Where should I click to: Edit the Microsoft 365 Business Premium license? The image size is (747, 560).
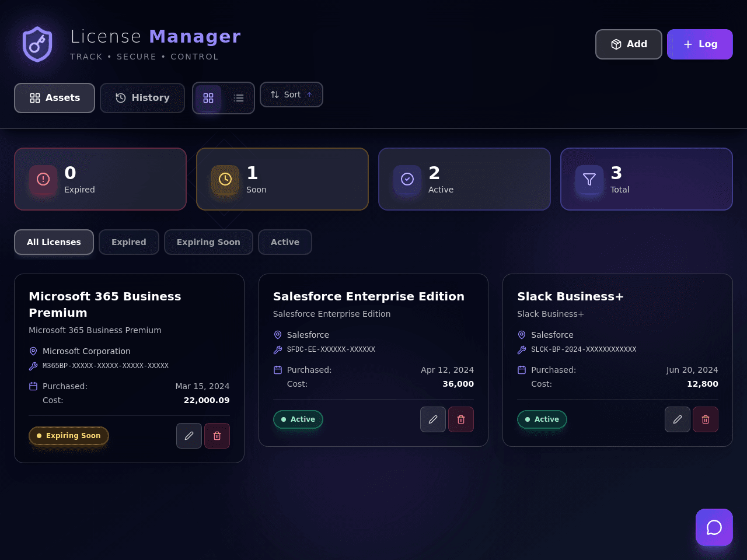189,436
